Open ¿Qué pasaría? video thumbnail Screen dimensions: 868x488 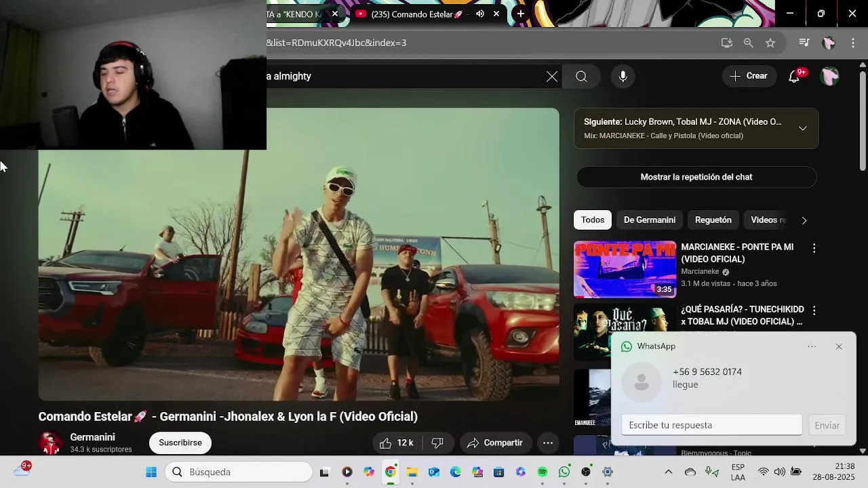pyautogui.click(x=592, y=332)
